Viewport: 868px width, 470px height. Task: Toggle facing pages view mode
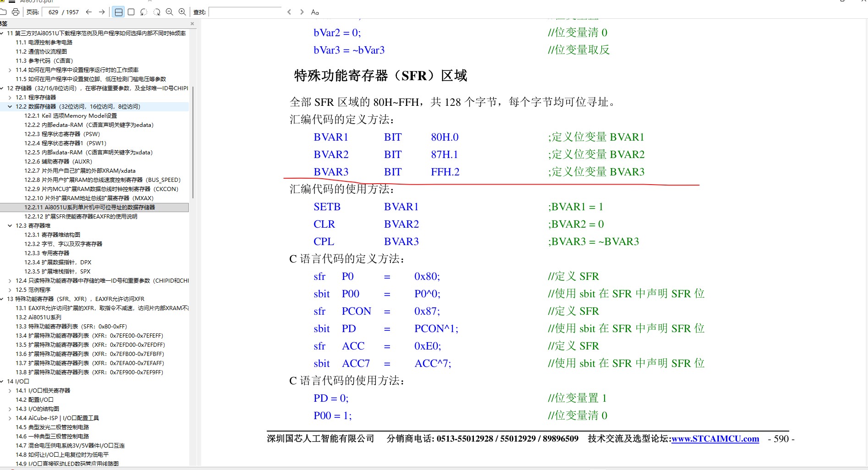[118, 12]
